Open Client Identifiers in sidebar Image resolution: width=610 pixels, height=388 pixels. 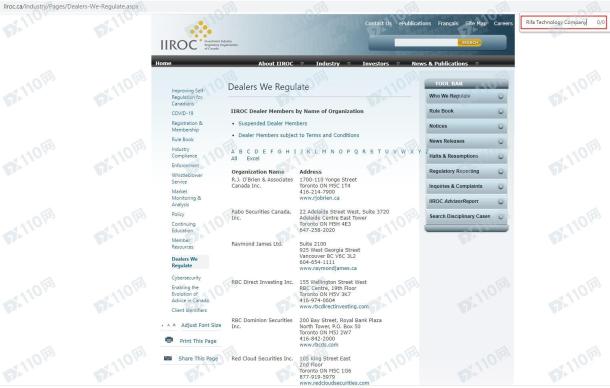189,310
